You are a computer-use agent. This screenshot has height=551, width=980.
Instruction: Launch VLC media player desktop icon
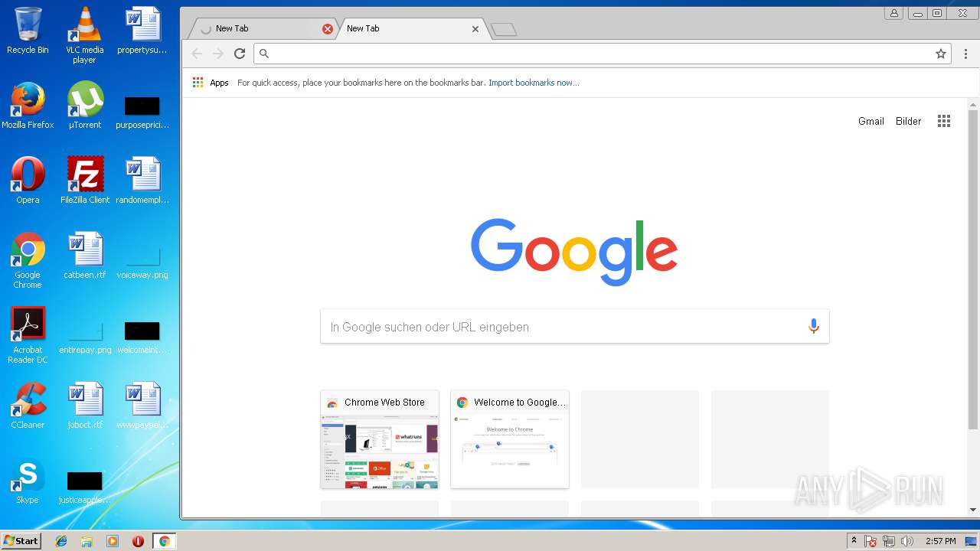pos(84,35)
